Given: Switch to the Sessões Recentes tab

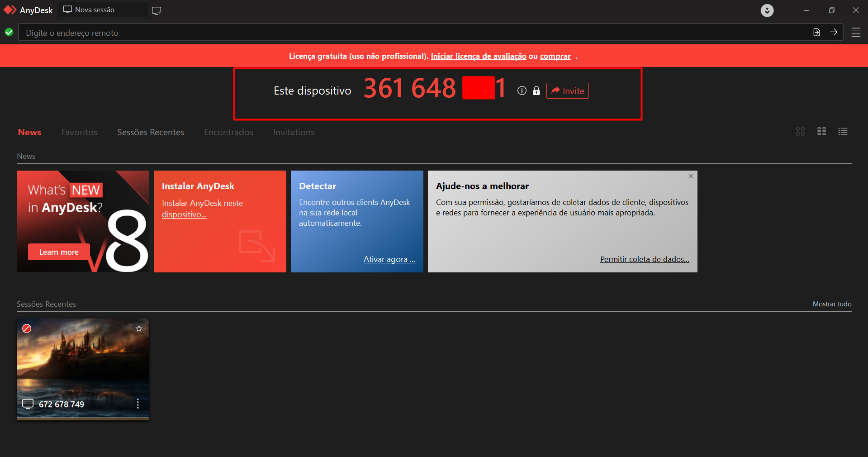Looking at the screenshot, I should pyautogui.click(x=151, y=132).
